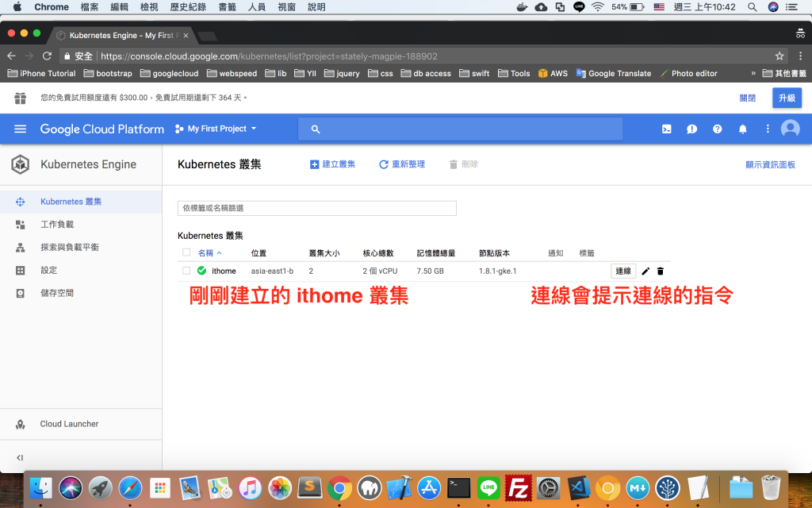
Task: Open Xcode from the dock
Action: (400, 488)
